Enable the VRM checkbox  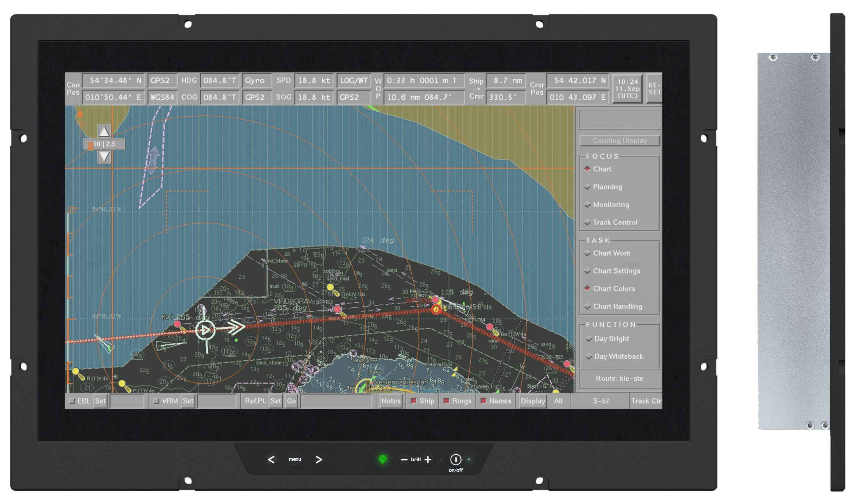pos(156,401)
